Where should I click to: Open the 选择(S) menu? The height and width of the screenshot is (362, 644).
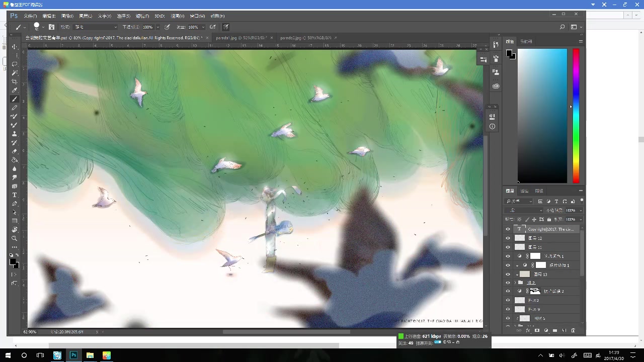tap(124, 16)
